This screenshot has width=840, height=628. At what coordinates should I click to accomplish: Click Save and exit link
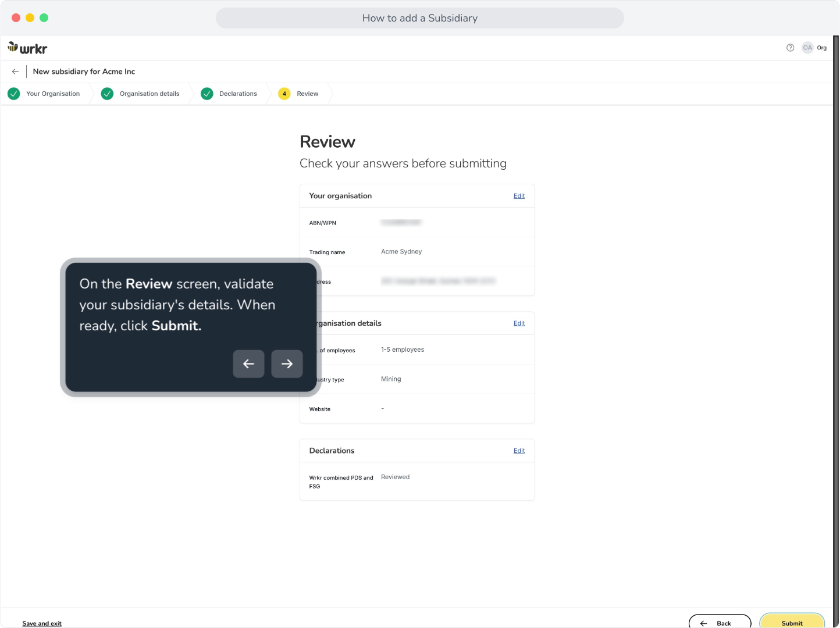(x=42, y=623)
